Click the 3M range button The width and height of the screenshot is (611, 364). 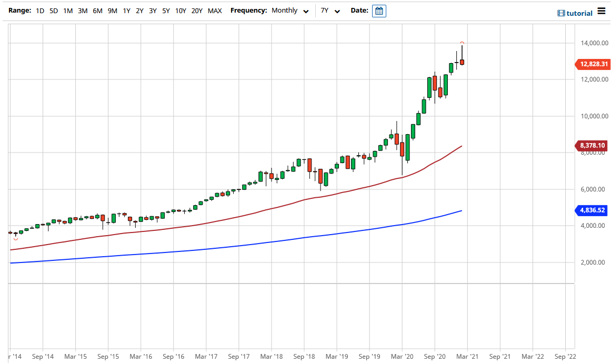(83, 10)
